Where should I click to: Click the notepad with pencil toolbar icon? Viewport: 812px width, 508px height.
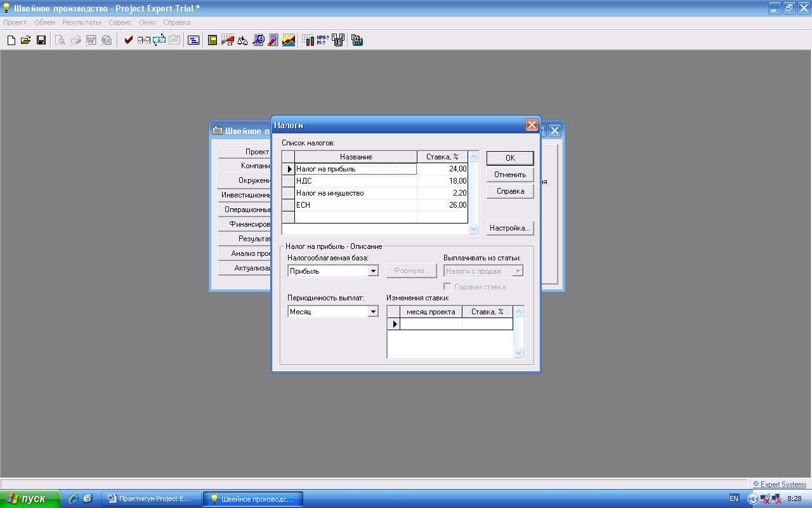pyautogui.click(x=273, y=40)
